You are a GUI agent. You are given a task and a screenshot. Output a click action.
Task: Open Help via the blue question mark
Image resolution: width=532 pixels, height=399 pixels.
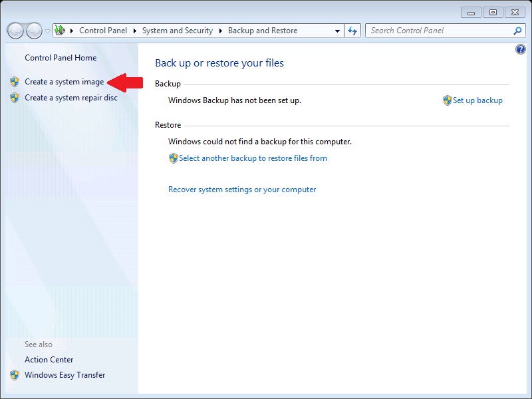(x=521, y=50)
